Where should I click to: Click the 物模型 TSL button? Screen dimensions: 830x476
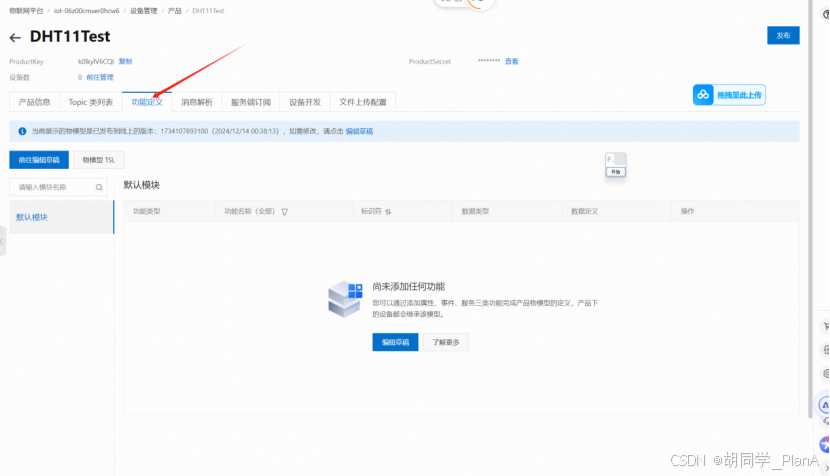(98, 160)
